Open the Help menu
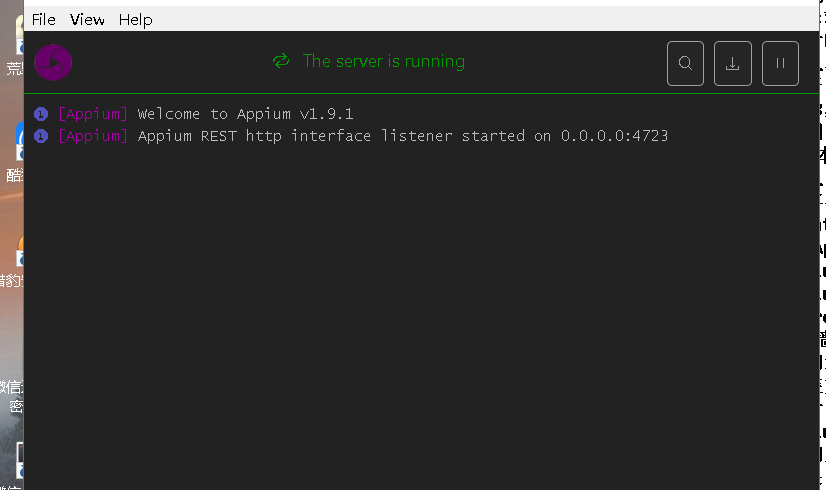 click(135, 19)
